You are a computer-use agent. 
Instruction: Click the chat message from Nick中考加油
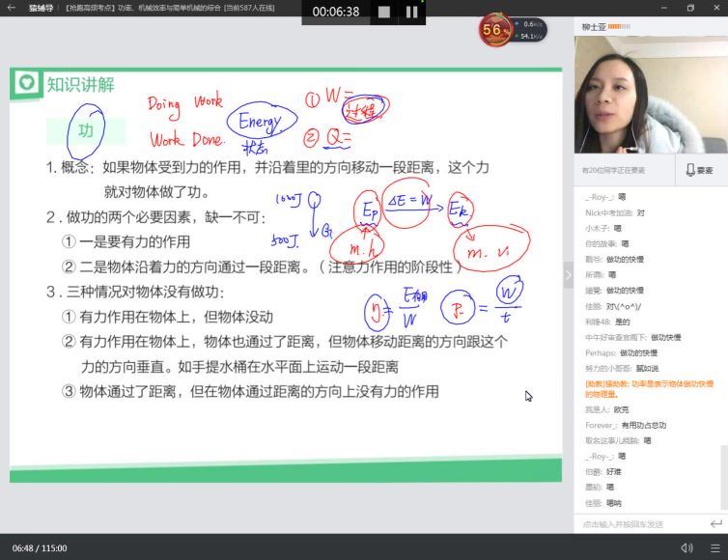pyautogui.click(x=615, y=212)
